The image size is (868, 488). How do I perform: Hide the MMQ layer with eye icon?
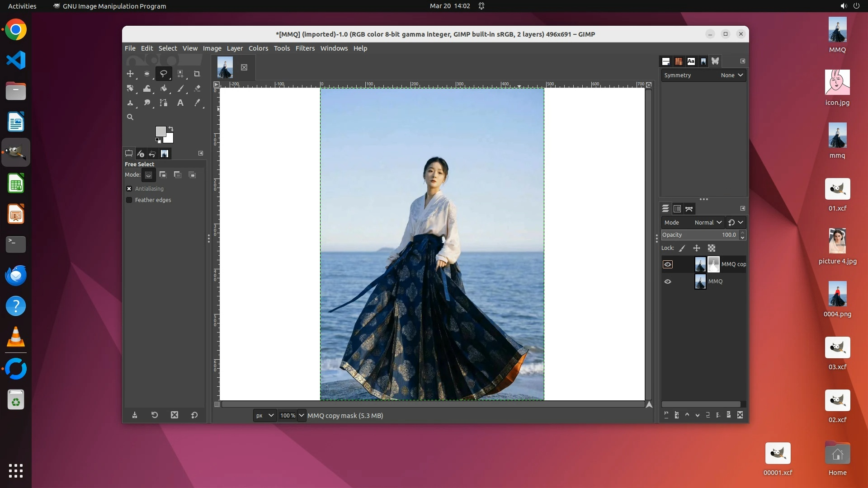[x=668, y=282]
